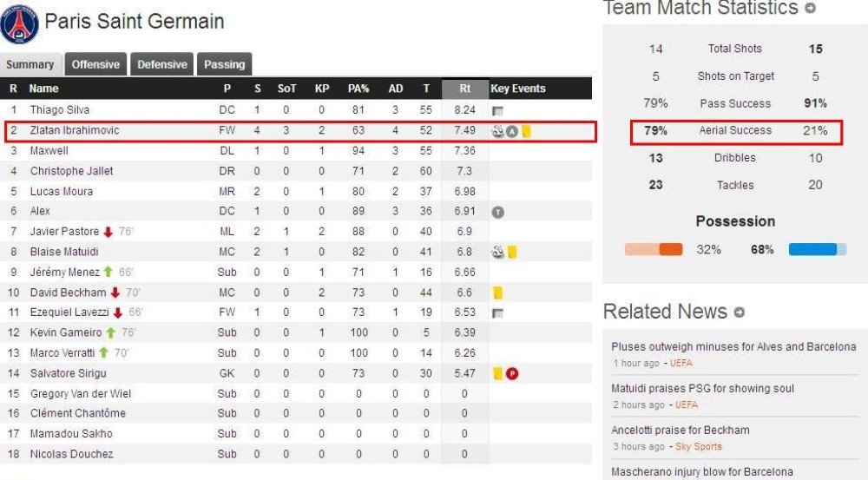Open 'Matuidi praises PSG for showing soul' article
Screen dimensions: 868x480
702,389
